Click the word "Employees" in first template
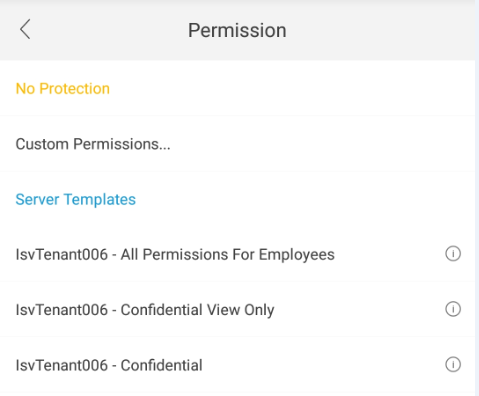Viewport: 479px width, 396px height. [297, 255]
